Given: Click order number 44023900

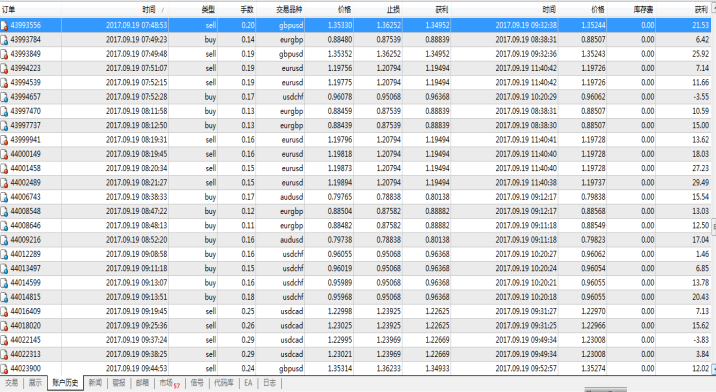Looking at the screenshot, I should 26,369.
